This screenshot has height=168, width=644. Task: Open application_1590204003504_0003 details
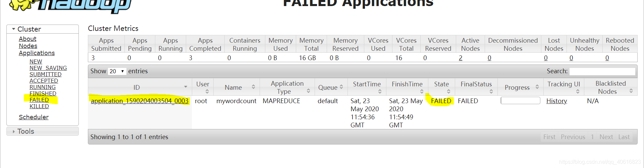click(140, 101)
